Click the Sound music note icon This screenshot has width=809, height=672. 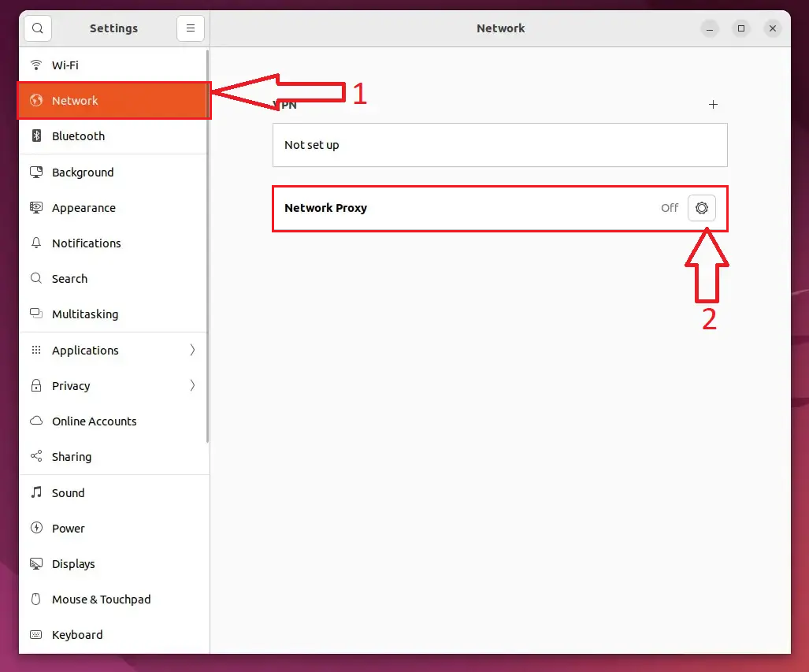pyautogui.click(x=36, y=492)
